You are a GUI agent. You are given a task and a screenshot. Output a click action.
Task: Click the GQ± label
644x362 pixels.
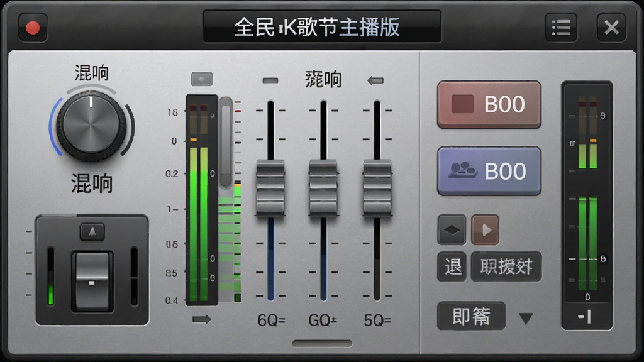[323, 320]
